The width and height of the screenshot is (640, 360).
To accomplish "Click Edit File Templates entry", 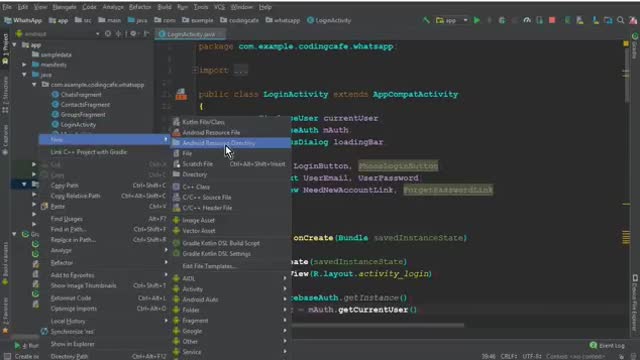I will point(231,266).
